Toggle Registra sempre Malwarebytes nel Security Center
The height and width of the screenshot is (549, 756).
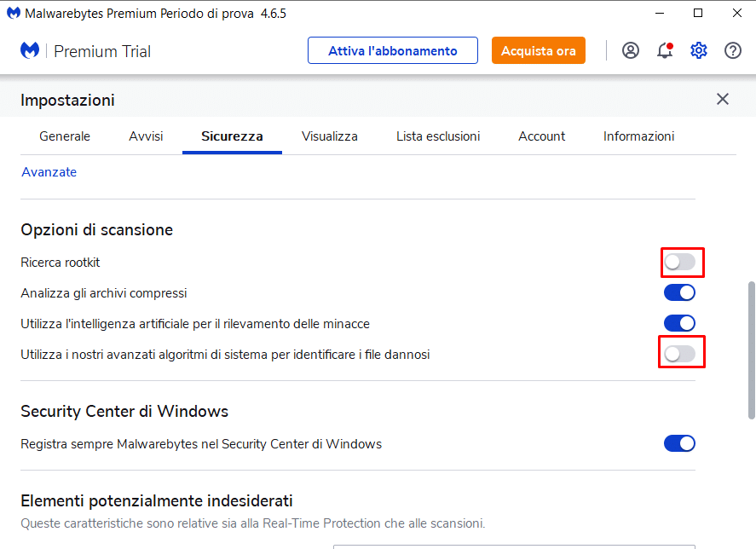tap(680, 443)
